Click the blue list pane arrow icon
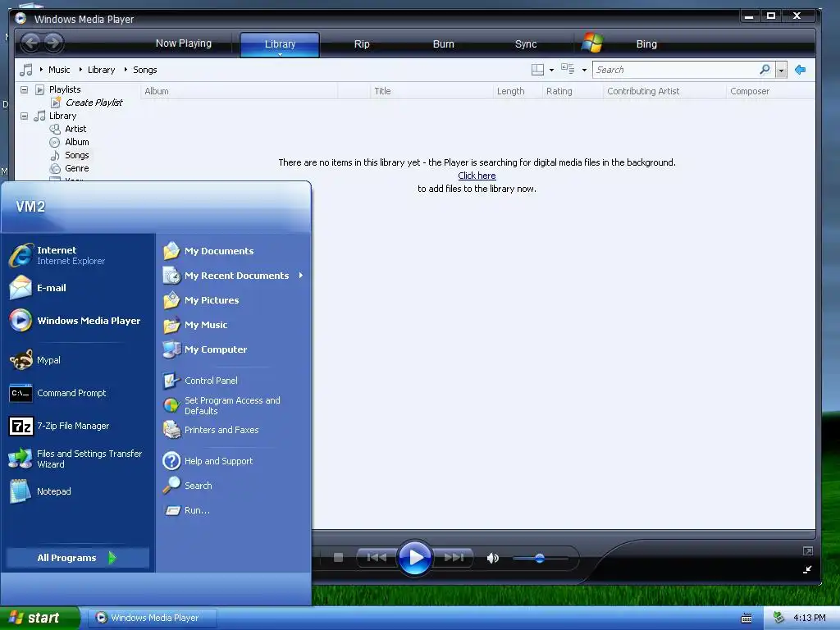Viewport: 840px width, 630px height. (x=801, y=70)
